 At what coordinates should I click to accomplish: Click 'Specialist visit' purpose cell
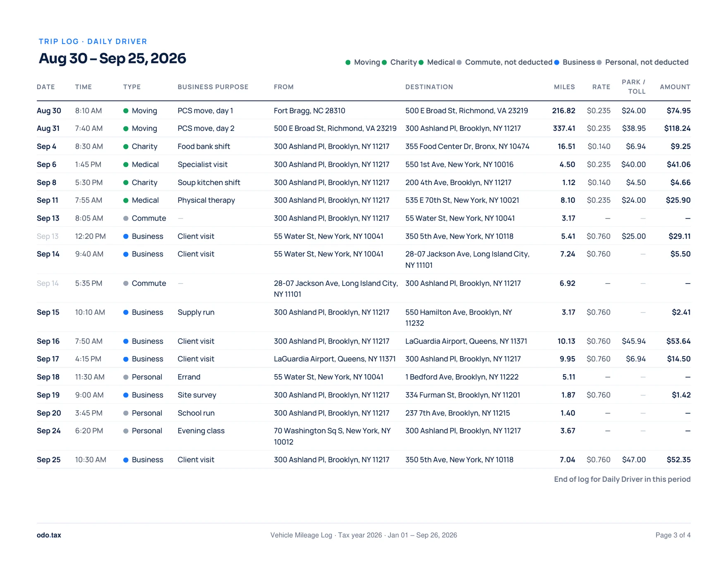pyautogui.click(x=203, y=164)
